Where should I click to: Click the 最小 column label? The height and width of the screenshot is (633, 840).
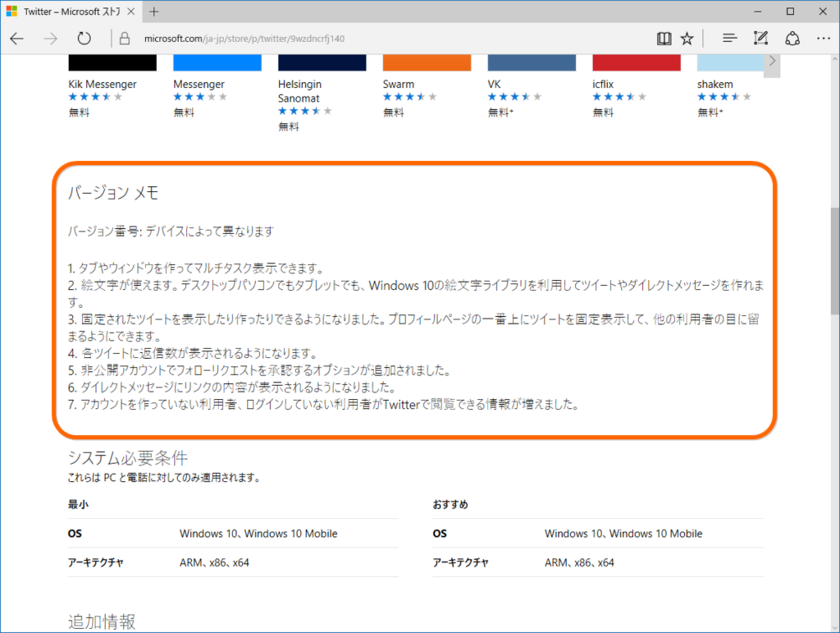[78, 504]
